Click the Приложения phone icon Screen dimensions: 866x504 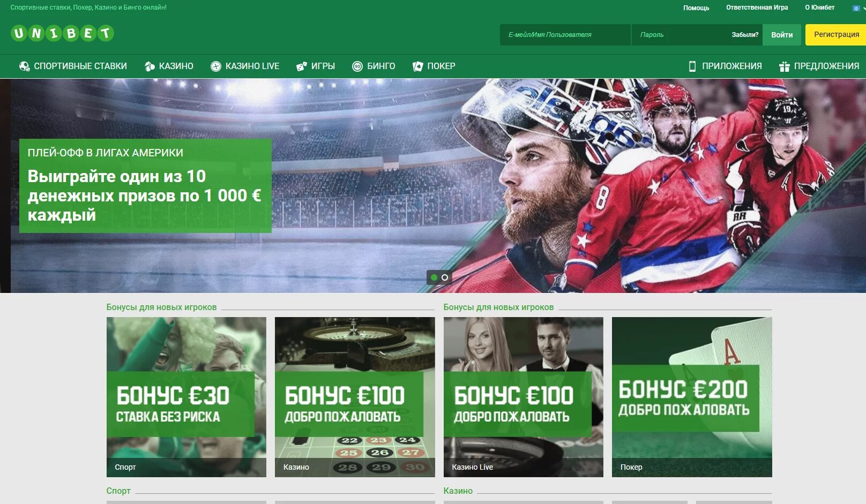tap(692, 66)
